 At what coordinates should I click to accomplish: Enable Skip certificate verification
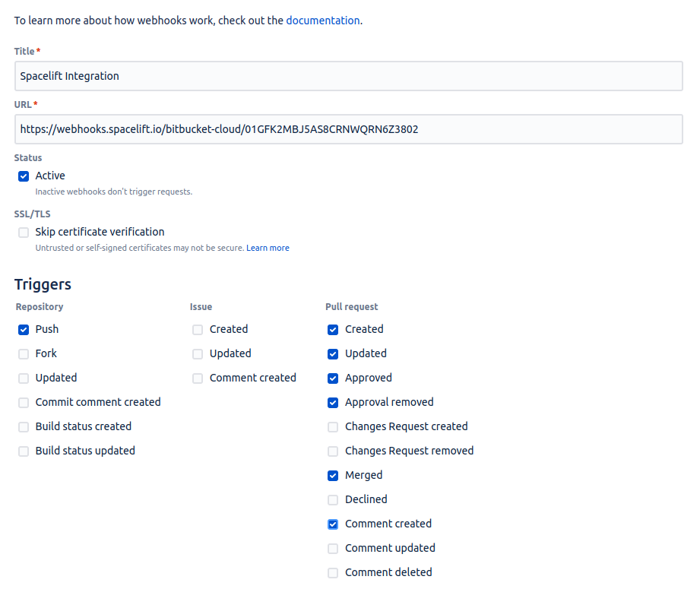tap(24, 232)
